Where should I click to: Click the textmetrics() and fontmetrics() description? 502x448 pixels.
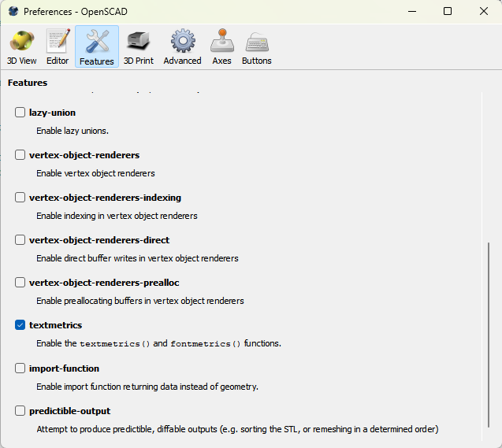[159, 343]
